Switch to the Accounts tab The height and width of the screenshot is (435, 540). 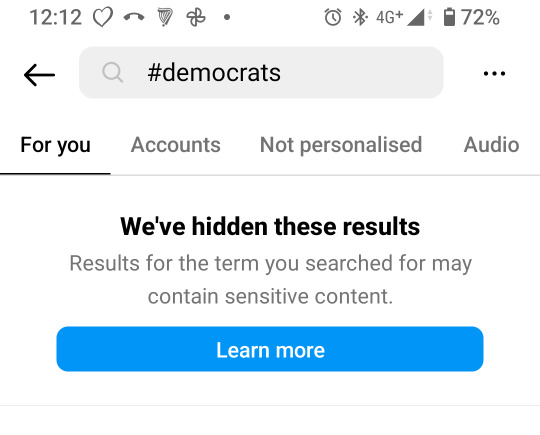(176, 145)
